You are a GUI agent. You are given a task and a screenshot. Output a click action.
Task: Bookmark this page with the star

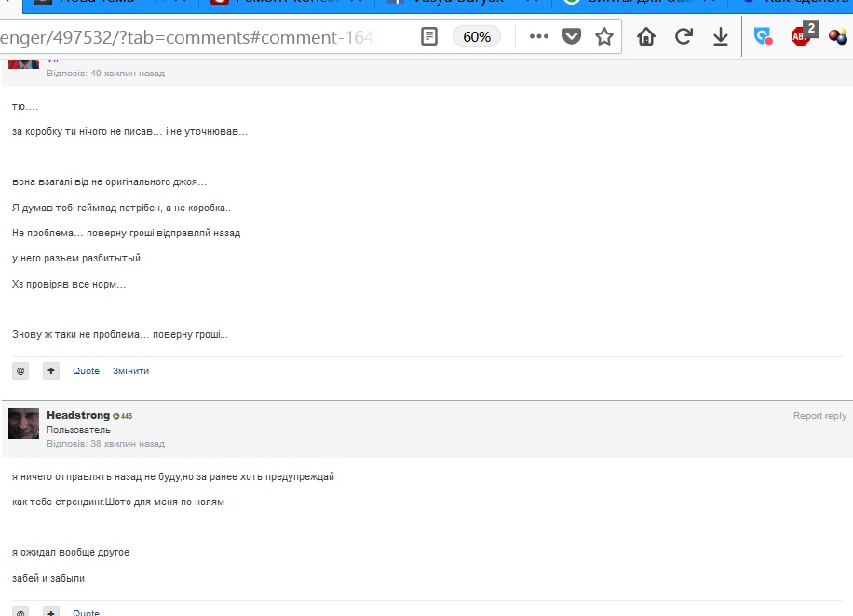click(x=604, y=37)
